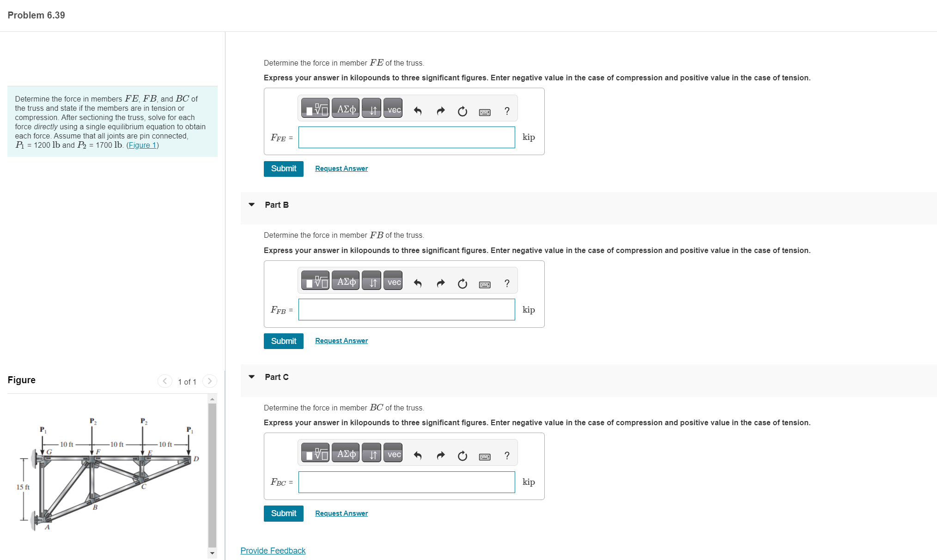Open help for the BC answer box

tap(507, 456)
